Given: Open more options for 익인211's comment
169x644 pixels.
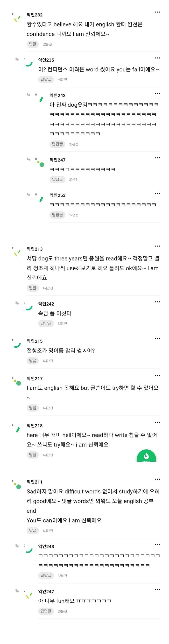Looking at the screenshot, I should [157, 479].
